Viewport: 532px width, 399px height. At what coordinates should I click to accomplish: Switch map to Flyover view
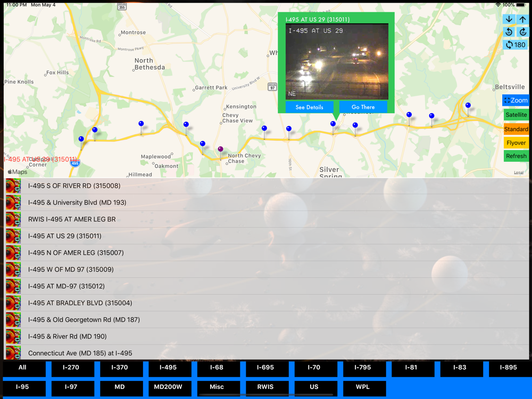coord(516,143)
